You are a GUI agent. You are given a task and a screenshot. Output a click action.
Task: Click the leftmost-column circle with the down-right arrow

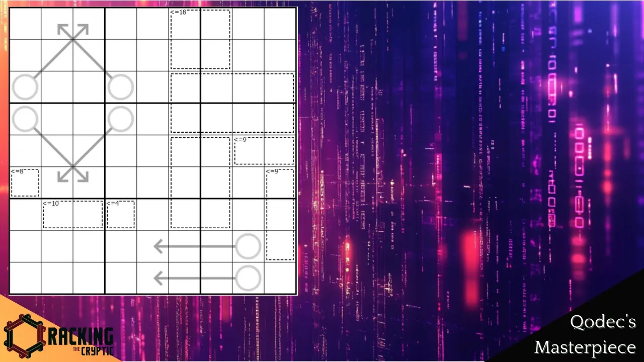[x=25, y=119]
